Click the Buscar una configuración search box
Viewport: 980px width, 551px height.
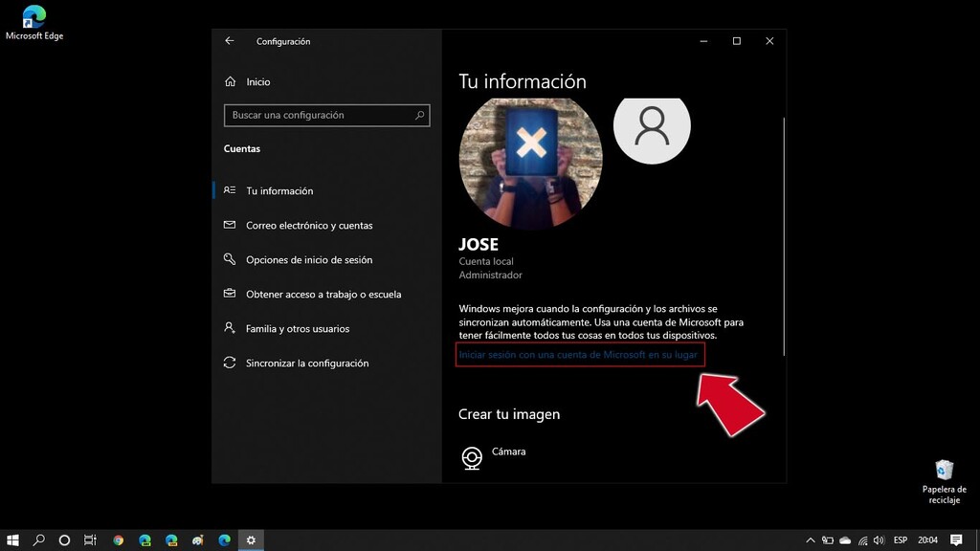point(325,115)
